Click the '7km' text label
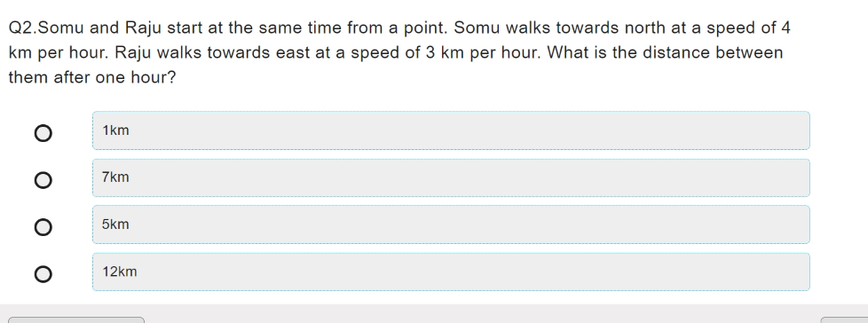 pos(115,177)
